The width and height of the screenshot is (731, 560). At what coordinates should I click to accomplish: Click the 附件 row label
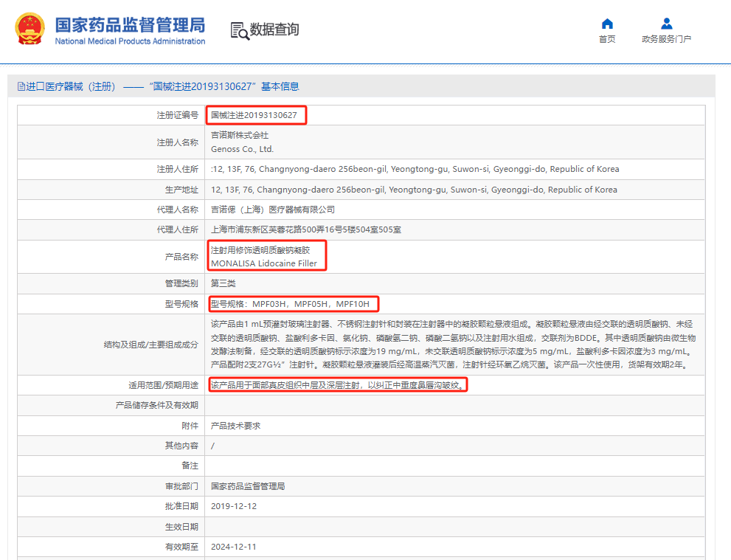[190, 426]
